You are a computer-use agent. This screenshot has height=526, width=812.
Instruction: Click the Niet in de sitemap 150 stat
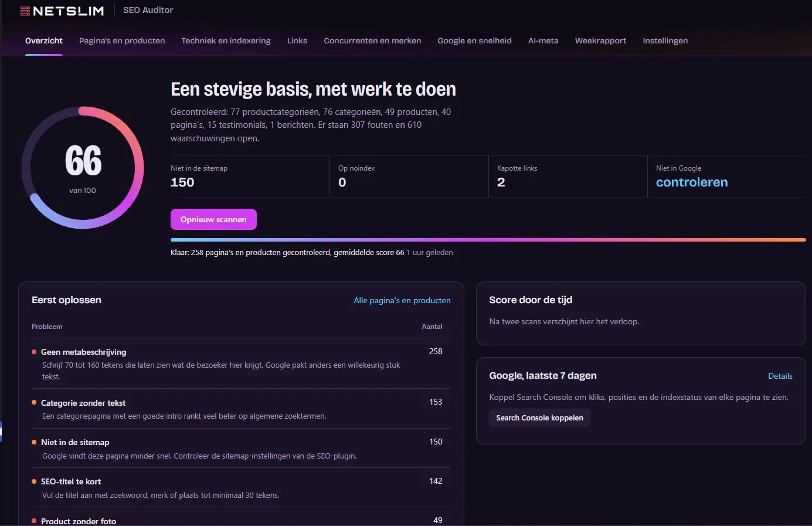tap(250, 177)
